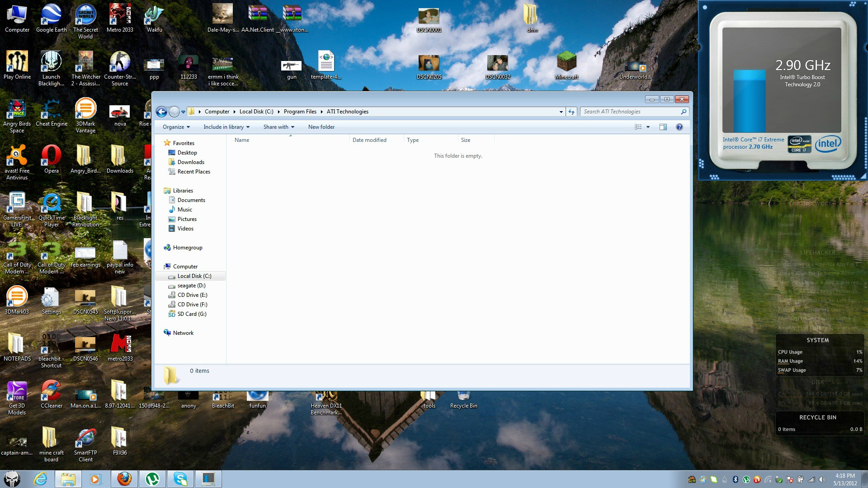Screen dimensions: 868x488
Task: Click the Start button skull icon
Action: (x=13, y=479)
